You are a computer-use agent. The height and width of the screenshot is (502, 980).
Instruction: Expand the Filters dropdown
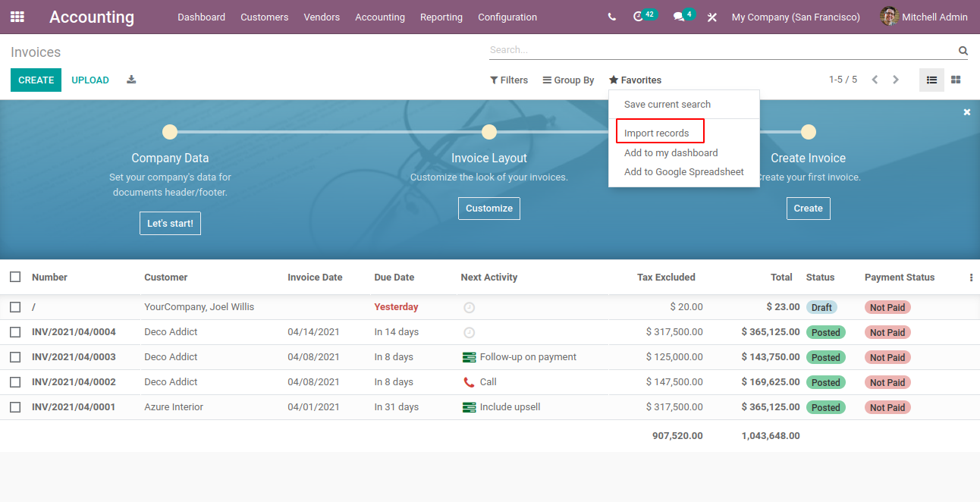pyautogui.click(x=509, y=80)
